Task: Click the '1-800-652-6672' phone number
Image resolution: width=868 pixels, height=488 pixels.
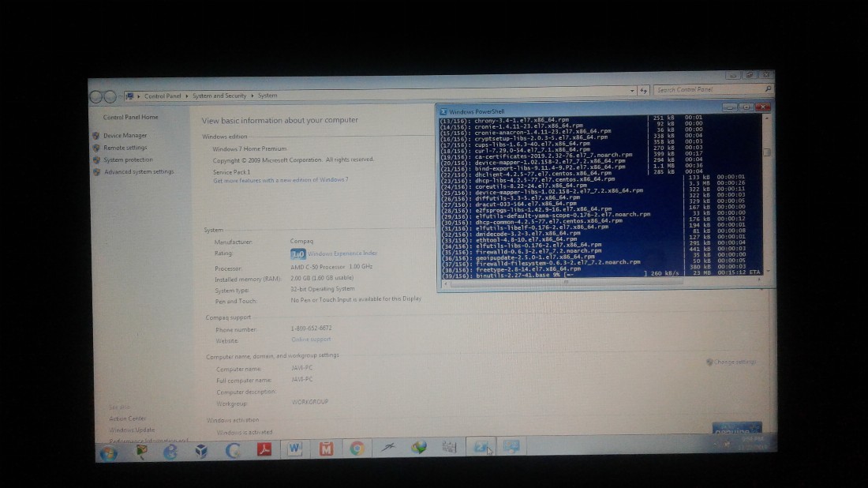Action: 311,328
